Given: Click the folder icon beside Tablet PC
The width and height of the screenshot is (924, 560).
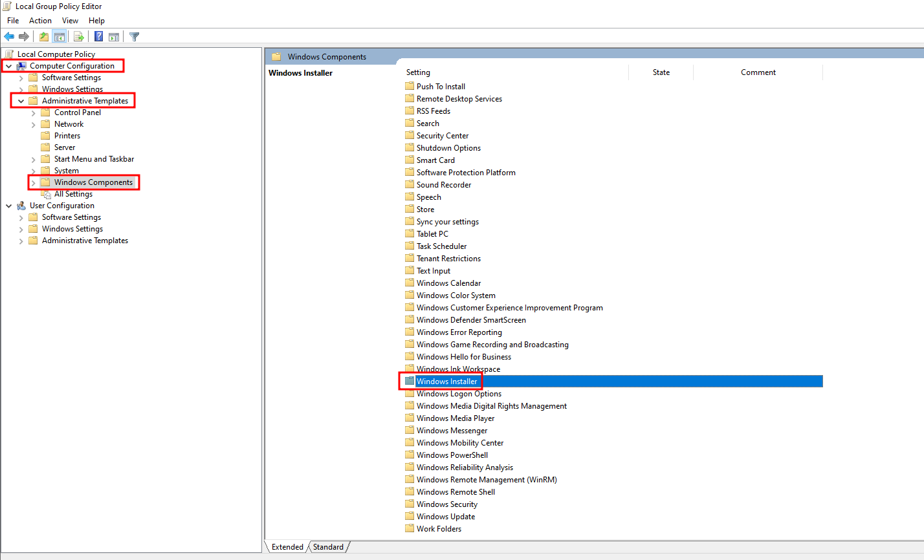Looking at the screenshot, I should pos(410,233).
